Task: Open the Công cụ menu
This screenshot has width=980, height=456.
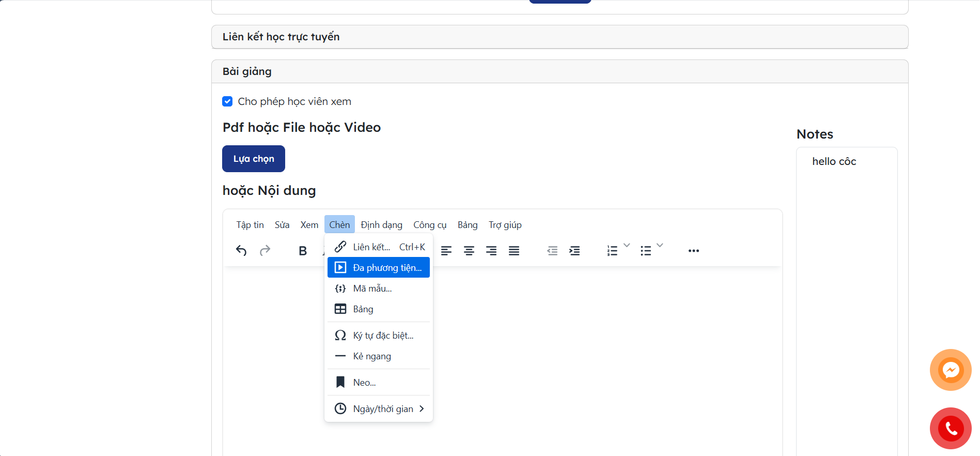Action: pyautogui.click(x=430, y=225)
